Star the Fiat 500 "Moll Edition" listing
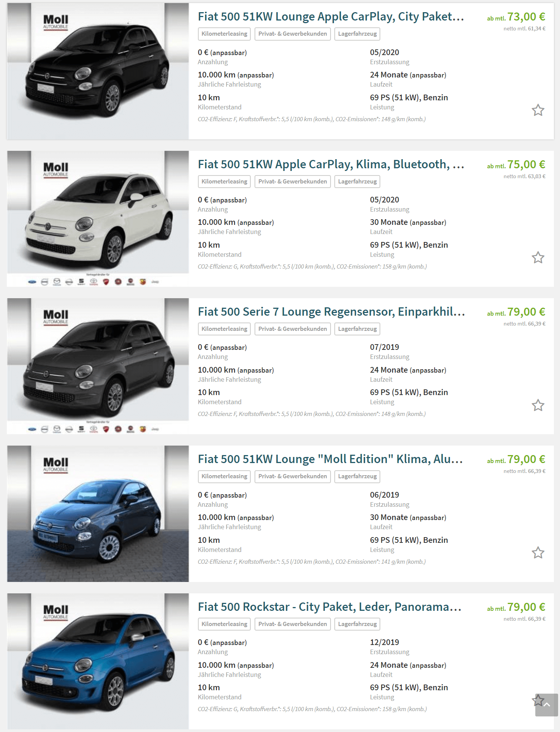Image resolution: width=560 pixels, height=732 pixels. coord(538,553)
